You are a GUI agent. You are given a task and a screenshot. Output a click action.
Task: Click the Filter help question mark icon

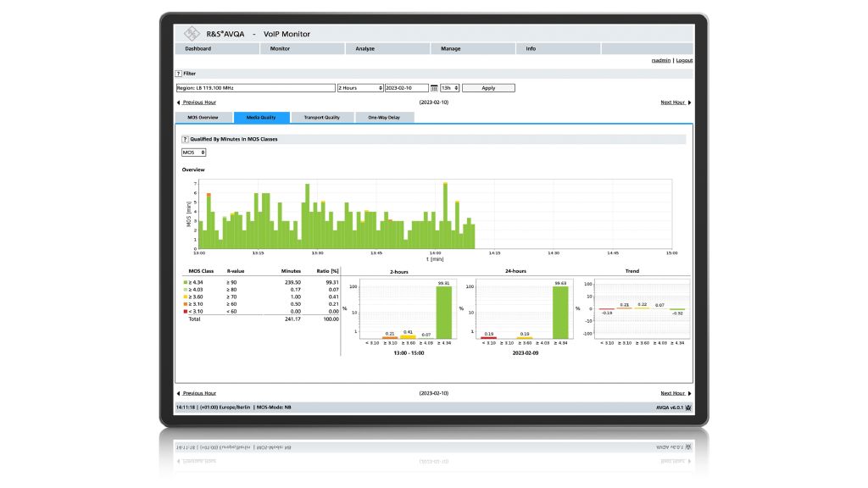(x=179, y=74)
